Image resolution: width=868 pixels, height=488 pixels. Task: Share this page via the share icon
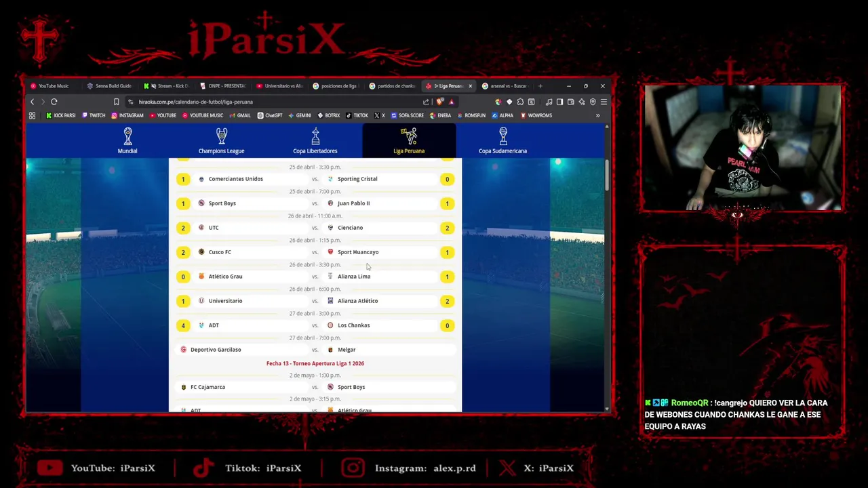tap(426, 102)
